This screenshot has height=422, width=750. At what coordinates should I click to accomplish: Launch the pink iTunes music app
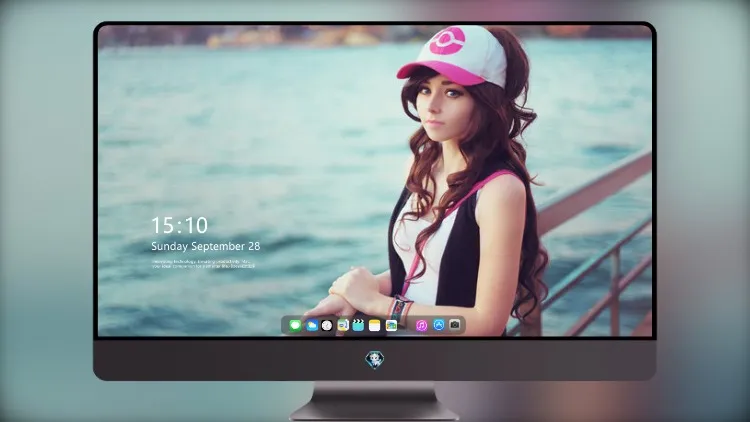click(421, 325)
